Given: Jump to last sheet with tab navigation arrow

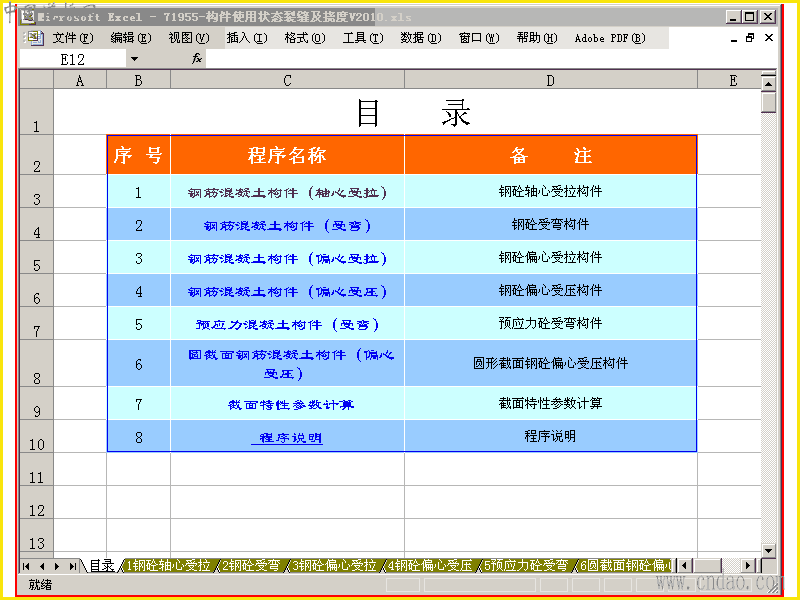Looking at the screenshot, I should pos(73,566).
